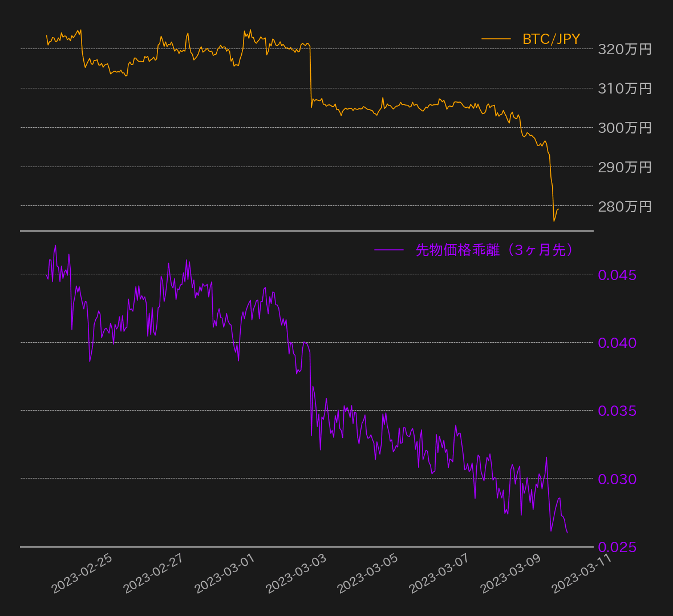Click the 300万円 axis tick label
673x616 pixels.
click(625, 128)
